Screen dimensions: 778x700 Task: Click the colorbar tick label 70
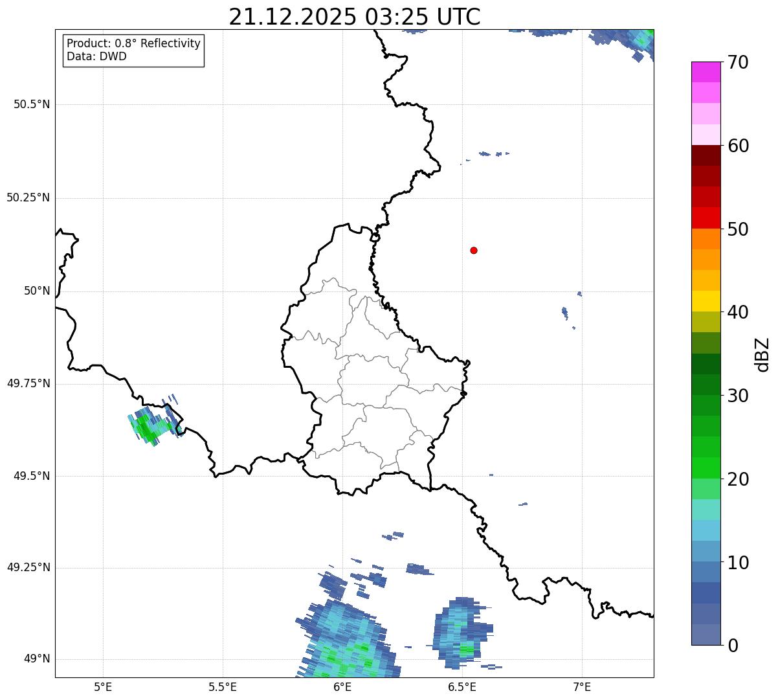[737, 62]
